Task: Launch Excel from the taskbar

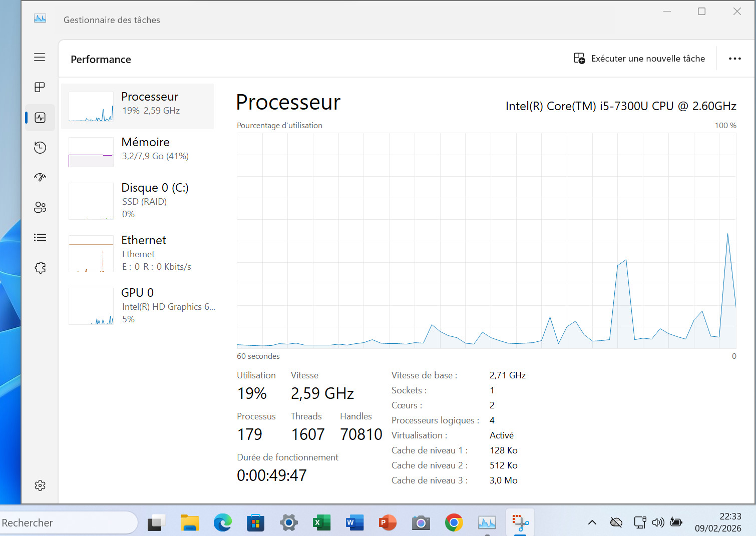Action: (x=321, y=523)
